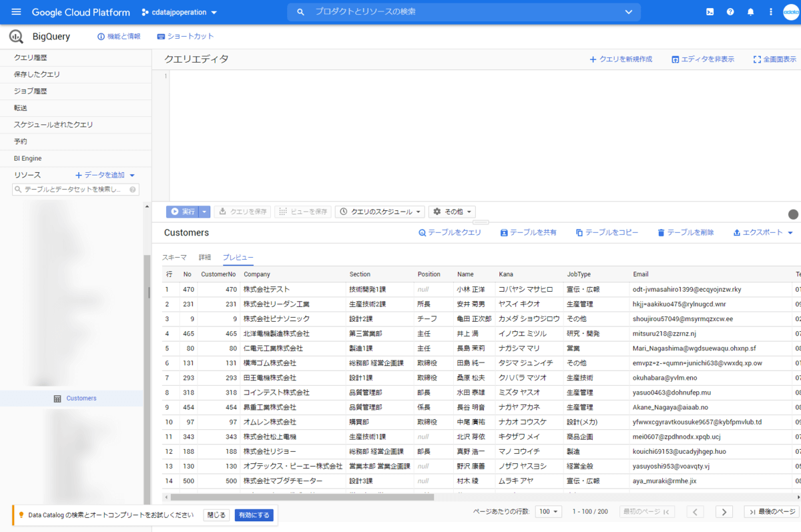Open 転送 in the sidebar
801x532 pixels.
(x=76, y=108)
